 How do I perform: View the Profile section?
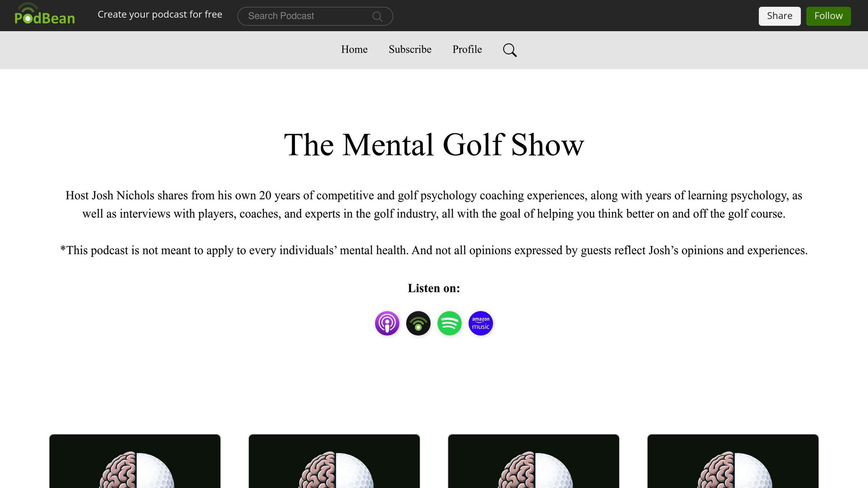467,50
